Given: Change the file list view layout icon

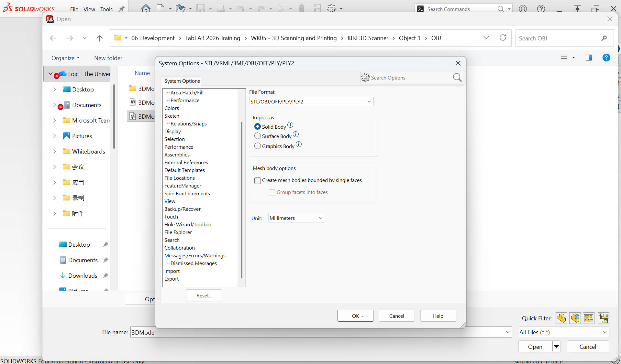Looking at the screenshot, I should click(564, 58).
